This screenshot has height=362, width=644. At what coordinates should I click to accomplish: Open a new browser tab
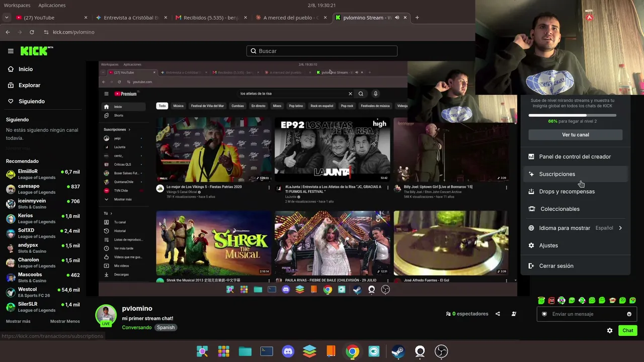(x=417, y=18)
